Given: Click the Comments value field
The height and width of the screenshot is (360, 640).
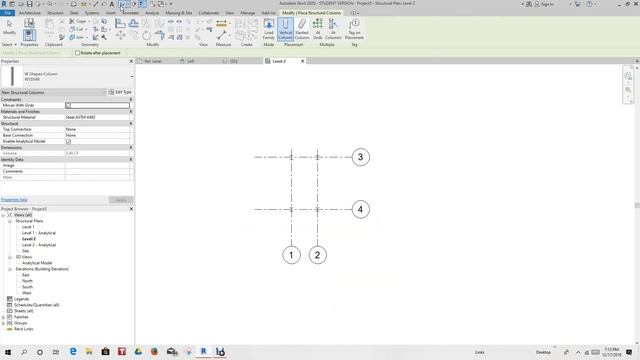Looking at the screenshot, I should coord(98,171).
